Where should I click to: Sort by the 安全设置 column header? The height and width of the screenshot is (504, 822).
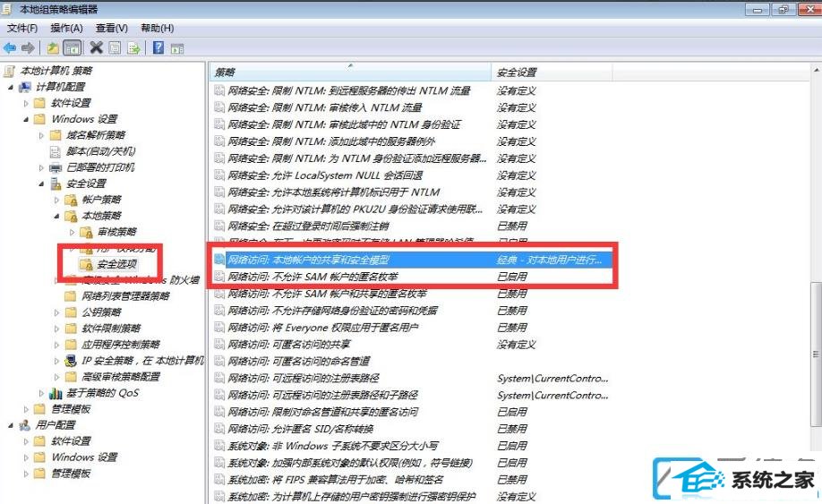[552, 72]
